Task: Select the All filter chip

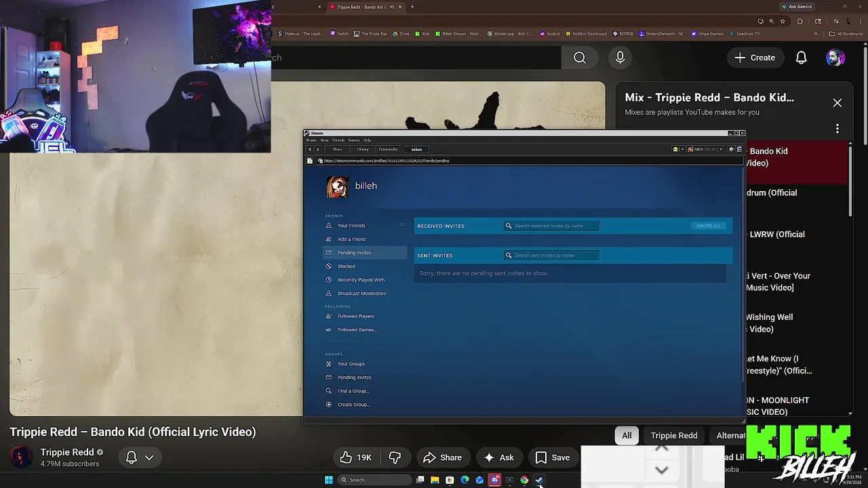Action: [627, 435]
